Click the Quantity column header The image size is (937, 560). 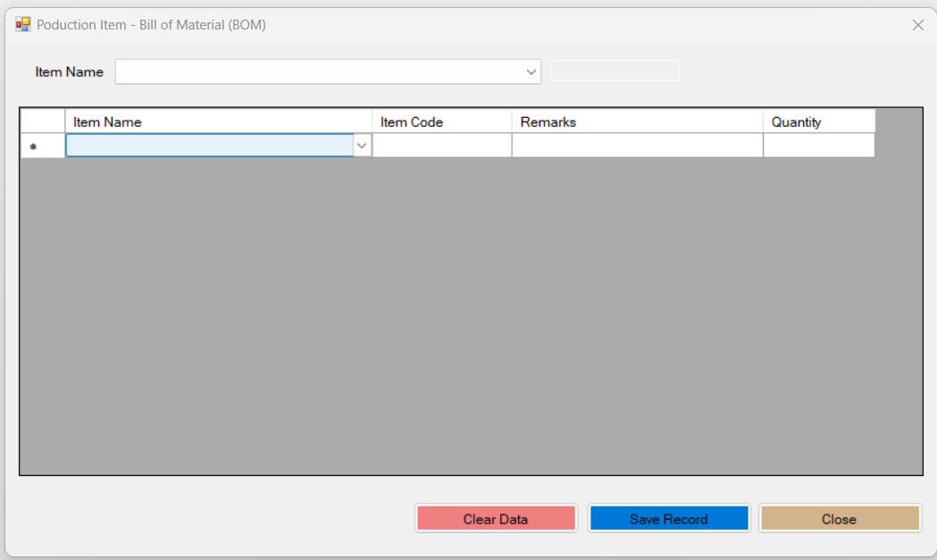coord(818,122)
